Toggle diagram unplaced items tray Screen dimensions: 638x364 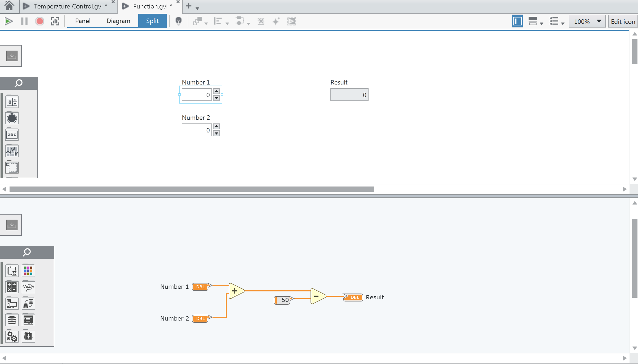(x=12, y=225)
